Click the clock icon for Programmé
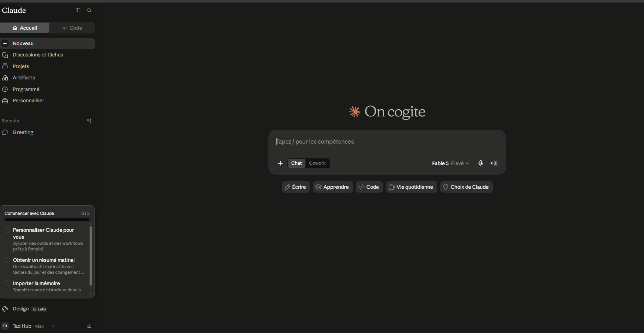Viewport: 644px width, 333px height. [x=5, y=89]
